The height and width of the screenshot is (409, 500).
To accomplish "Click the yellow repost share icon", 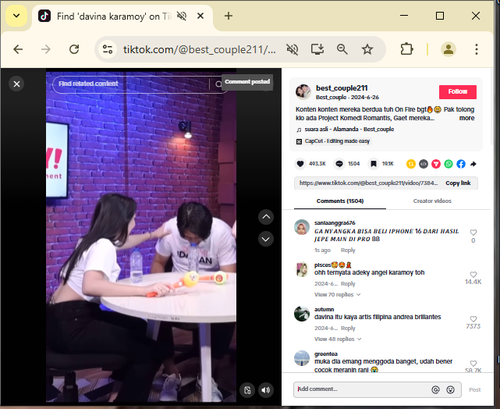I will click(x=411, y=164).
